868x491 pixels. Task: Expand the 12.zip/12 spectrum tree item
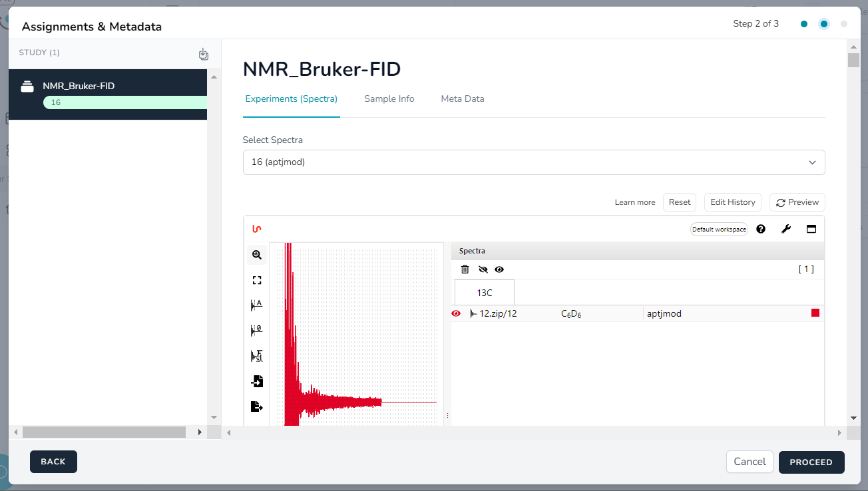[473, 313]
